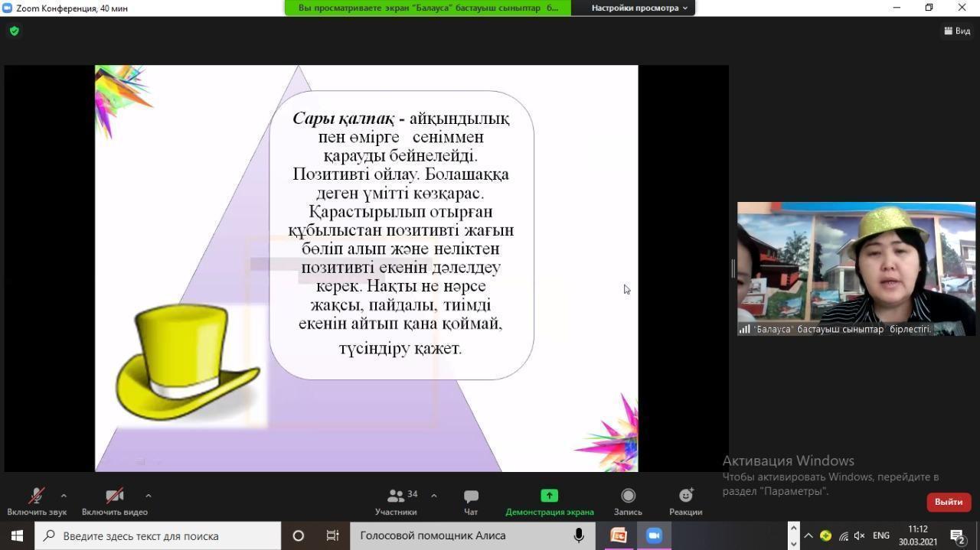Viewport: 980px width, 550px height.
Task: Expand video options arrow beside camera
Action: point(148,496)
